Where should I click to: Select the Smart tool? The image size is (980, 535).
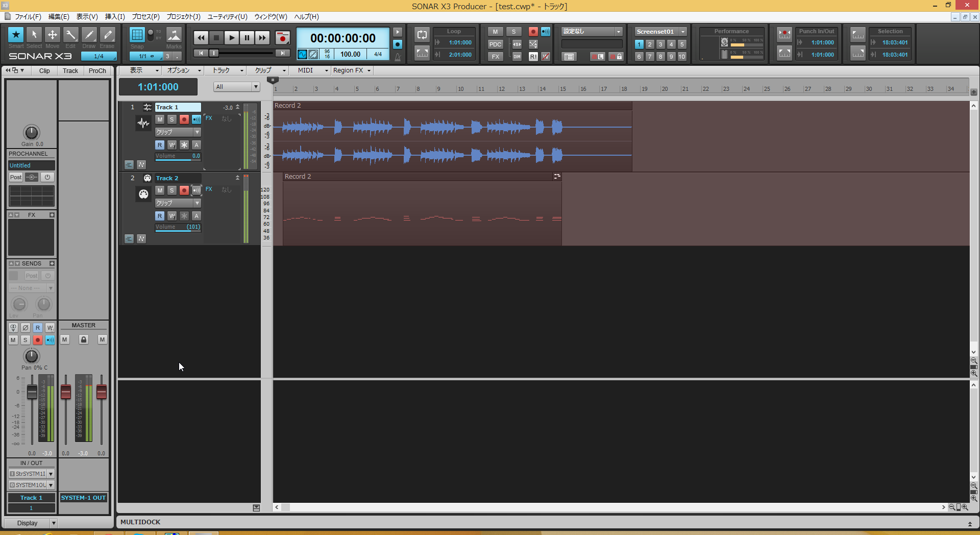click(16, 35)
